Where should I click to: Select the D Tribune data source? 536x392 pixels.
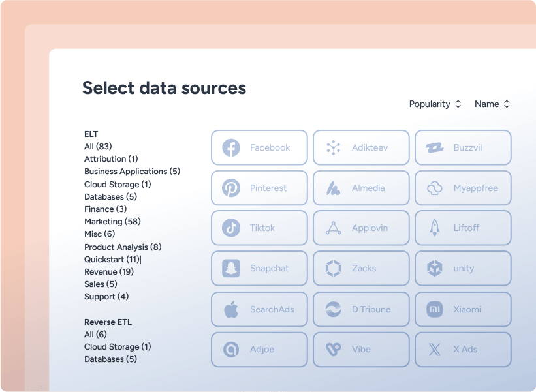click(x=361, y=309)
